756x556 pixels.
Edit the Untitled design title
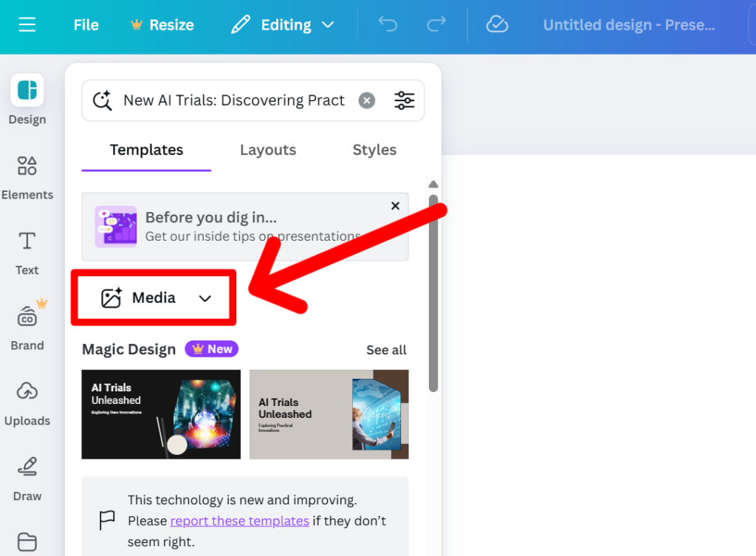629,24
